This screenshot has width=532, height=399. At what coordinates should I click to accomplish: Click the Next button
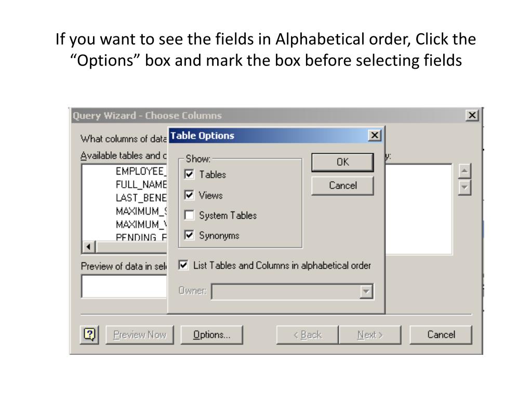coord(370,335)
